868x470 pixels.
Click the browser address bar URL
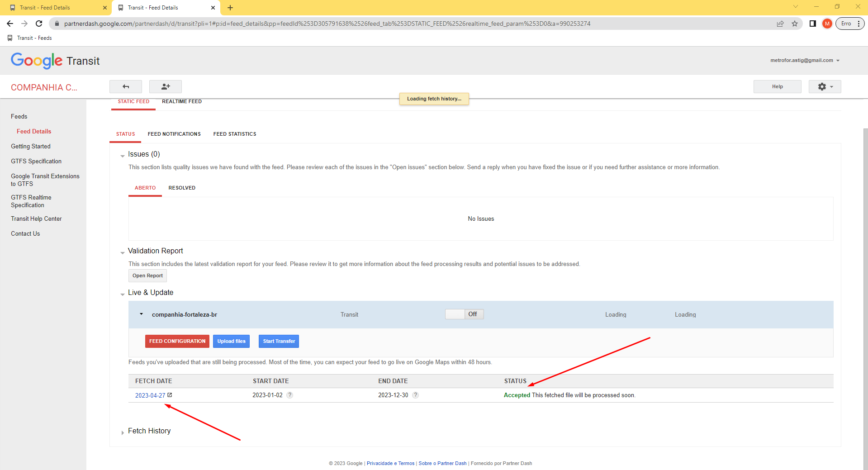point(327,24)
